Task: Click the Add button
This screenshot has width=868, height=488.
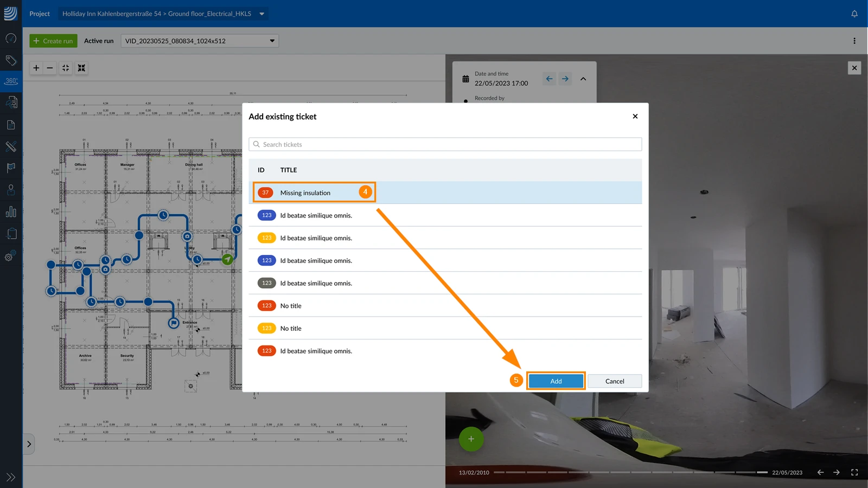Action: click(x=556, y=381)
